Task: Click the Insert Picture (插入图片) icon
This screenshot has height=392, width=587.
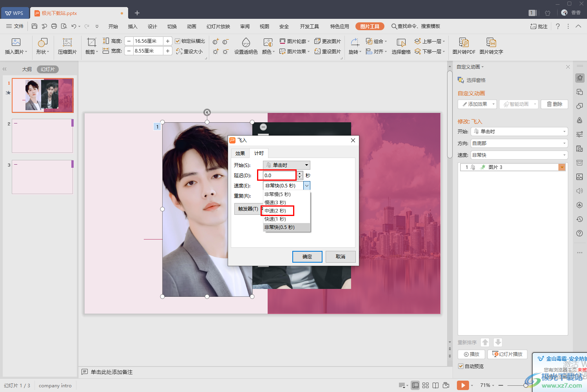Action: pos(16,42)
